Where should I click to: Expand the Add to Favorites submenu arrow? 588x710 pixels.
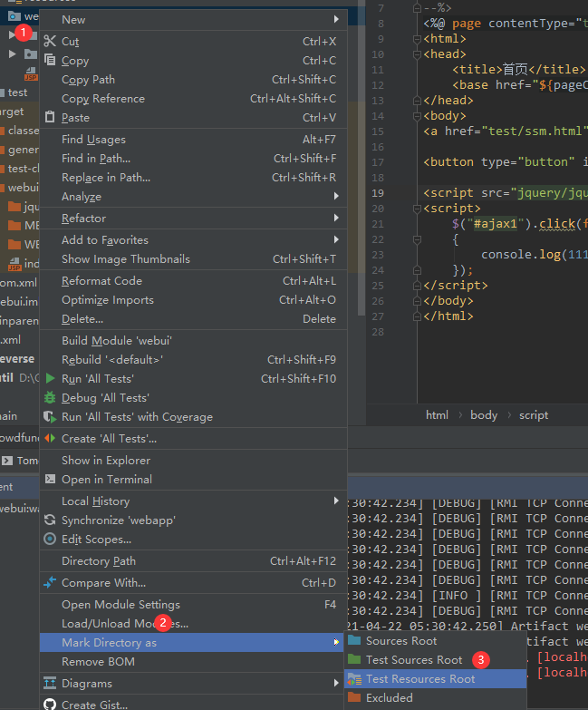336,239
